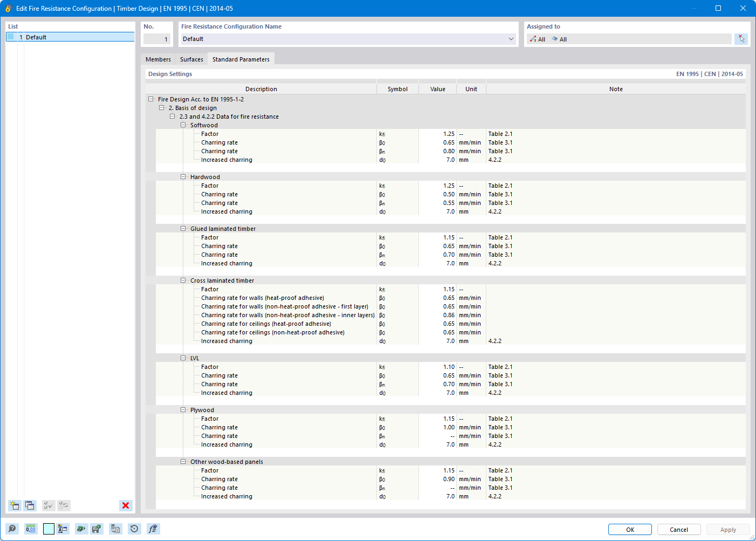Click the fx formula view icon
The height and width of the screenshot is (541, 756).
pyautogui.click(x=153, y=529)
